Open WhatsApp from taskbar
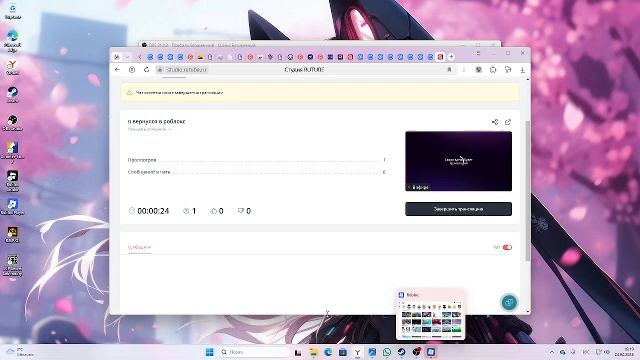This screenshot has height=360, width=640. tap(387, 352)
